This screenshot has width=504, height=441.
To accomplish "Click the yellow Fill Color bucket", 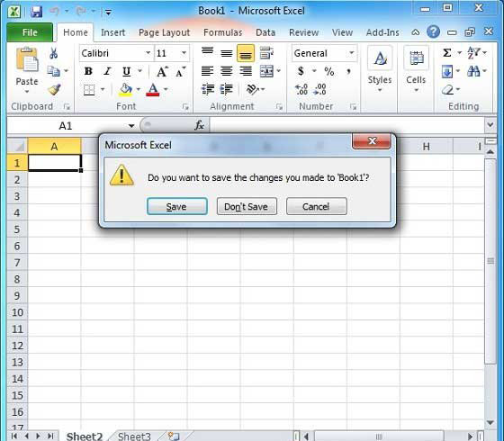I will (x=126, y=89).
